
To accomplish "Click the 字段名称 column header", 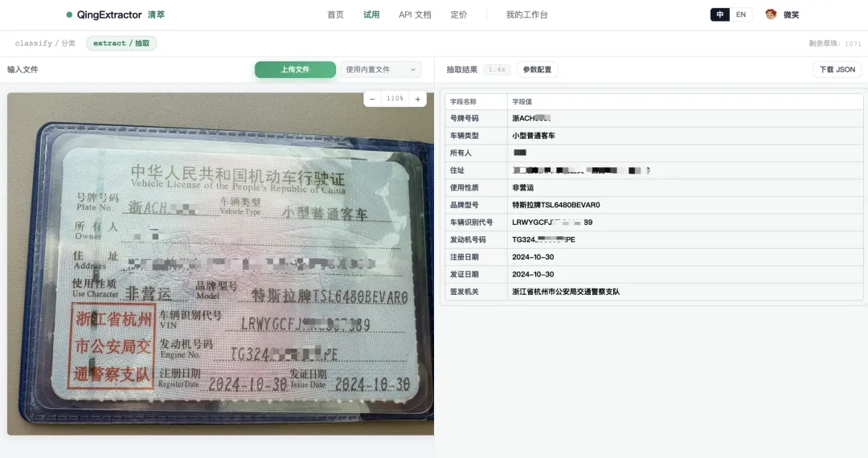I will [476, 102].
